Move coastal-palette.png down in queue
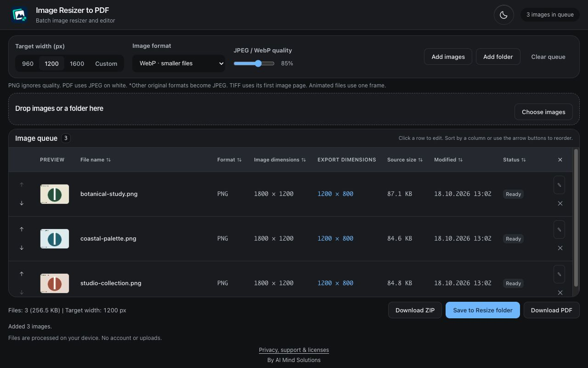588x368 pixels. (22, 247)
